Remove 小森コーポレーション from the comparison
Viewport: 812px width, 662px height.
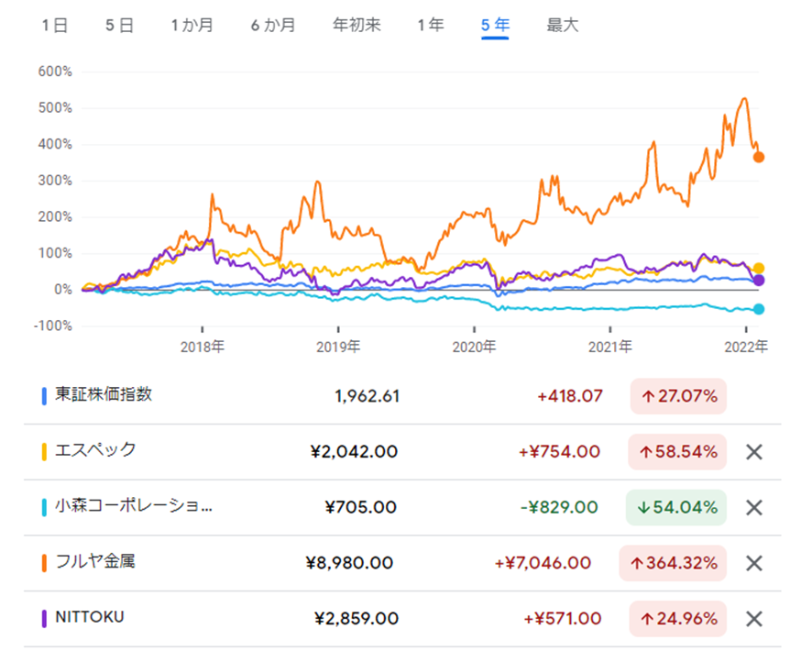tap(754, 508)
